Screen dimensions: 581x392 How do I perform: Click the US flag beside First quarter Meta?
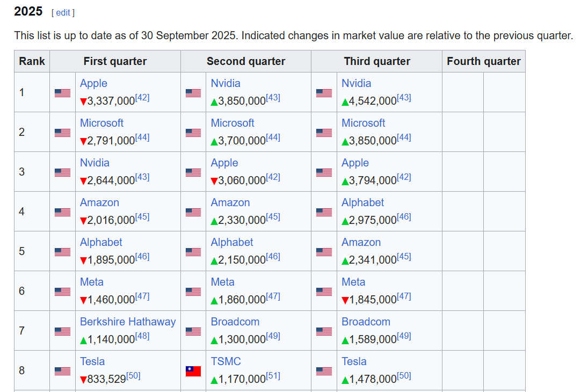[x=62, y=292]
